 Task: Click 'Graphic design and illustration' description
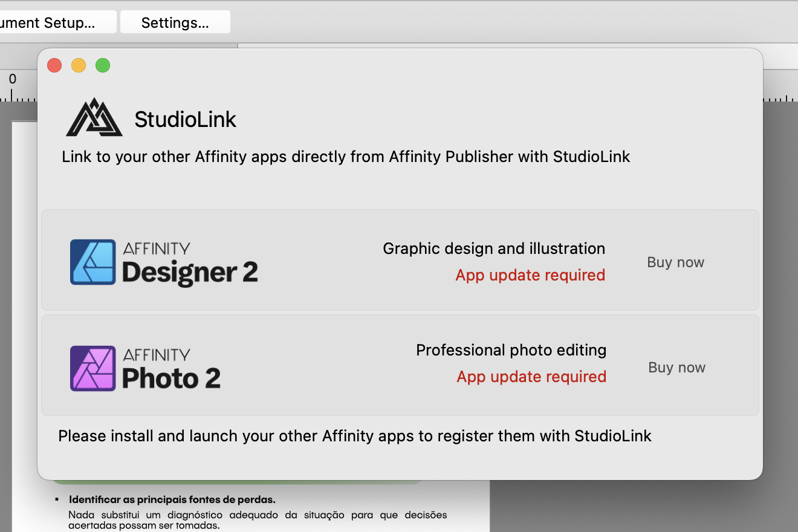[x=494, y=248]
